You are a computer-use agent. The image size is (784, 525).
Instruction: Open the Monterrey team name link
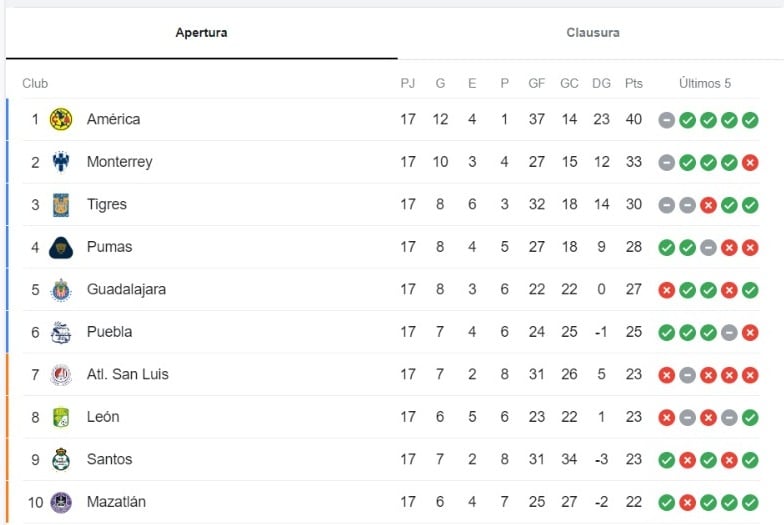tap(119, 162)
